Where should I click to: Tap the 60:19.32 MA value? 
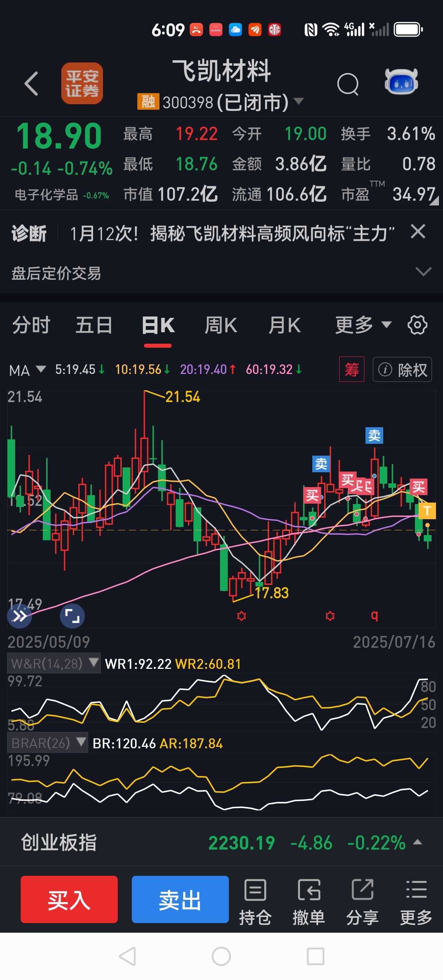[x=269, y=370]
